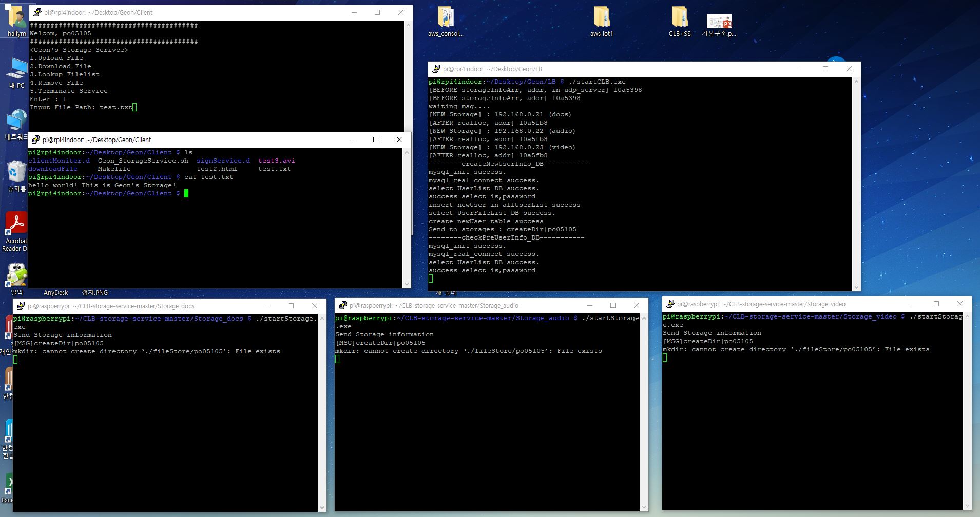
Task: Maximize the Geon/LB terminal window
Action: pos(825,69)
